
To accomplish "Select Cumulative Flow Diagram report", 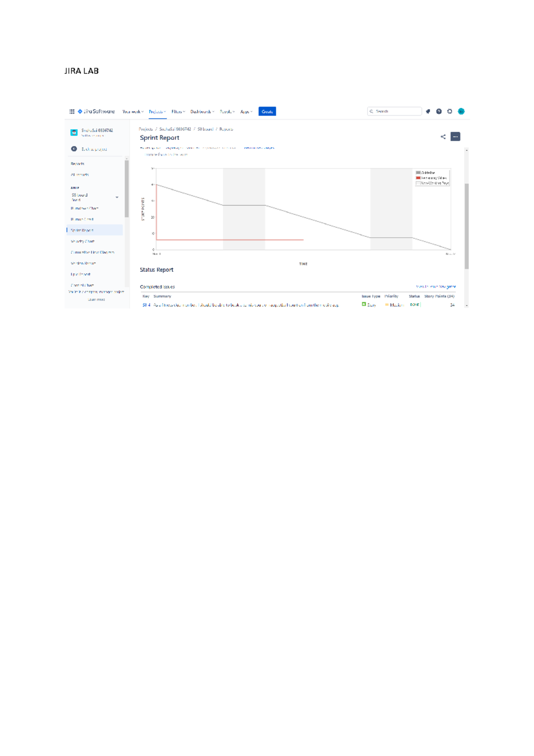I will coord(93,252).
